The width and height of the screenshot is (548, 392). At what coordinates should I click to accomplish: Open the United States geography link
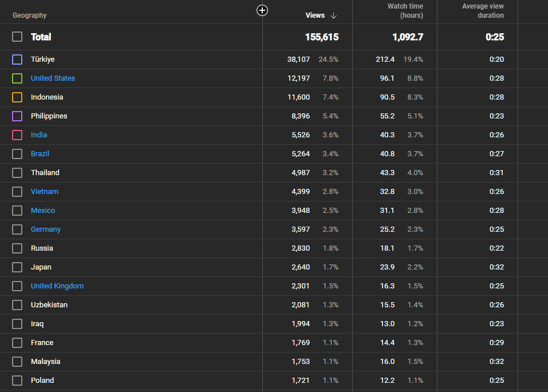tap(53, 78)
